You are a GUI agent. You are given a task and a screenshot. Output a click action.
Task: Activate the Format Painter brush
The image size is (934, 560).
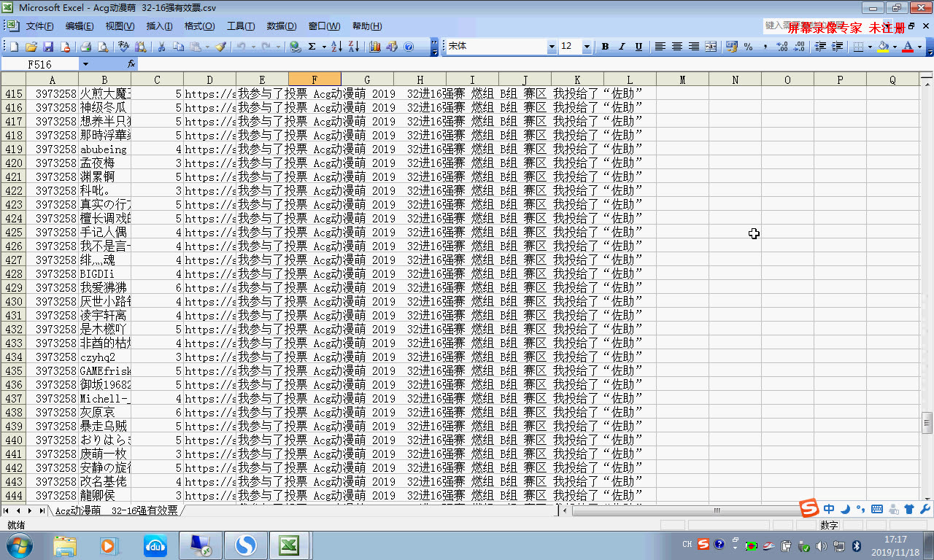221,47
